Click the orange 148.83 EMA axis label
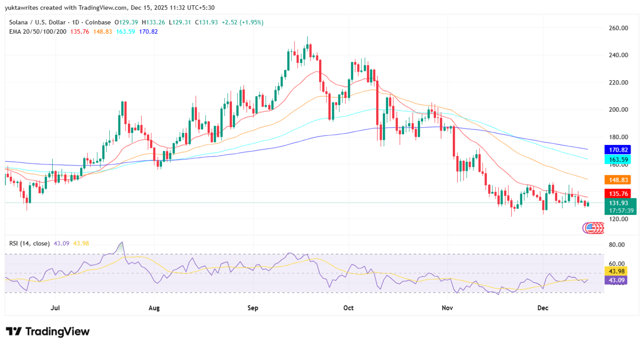This screenshot has height=347, width=644. (x=618, y=180)
